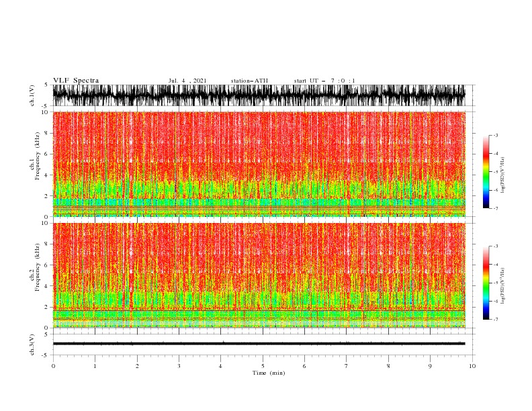This screenshot has width=532, height=411.
Task: Click the ch.1 spectrogram panel
Action: click(x=259, y=164)
